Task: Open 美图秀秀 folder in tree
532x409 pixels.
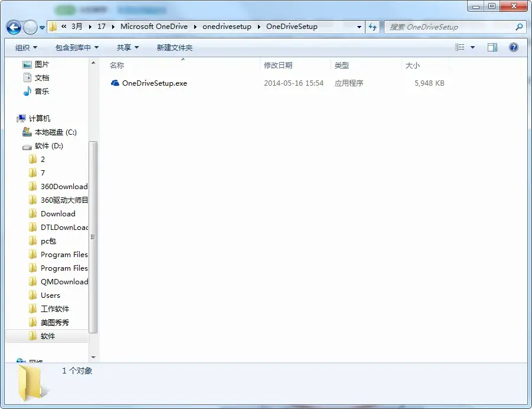Action: click(55, 322)
